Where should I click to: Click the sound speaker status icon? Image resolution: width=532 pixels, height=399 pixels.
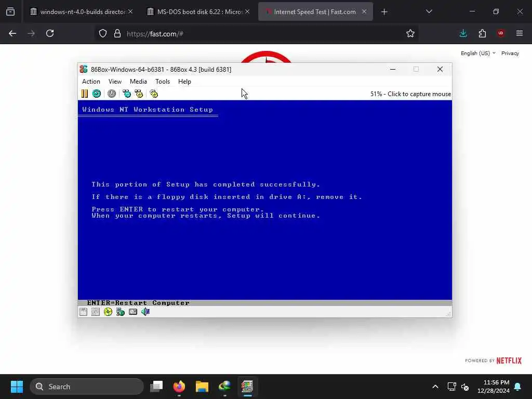point(145,312)
